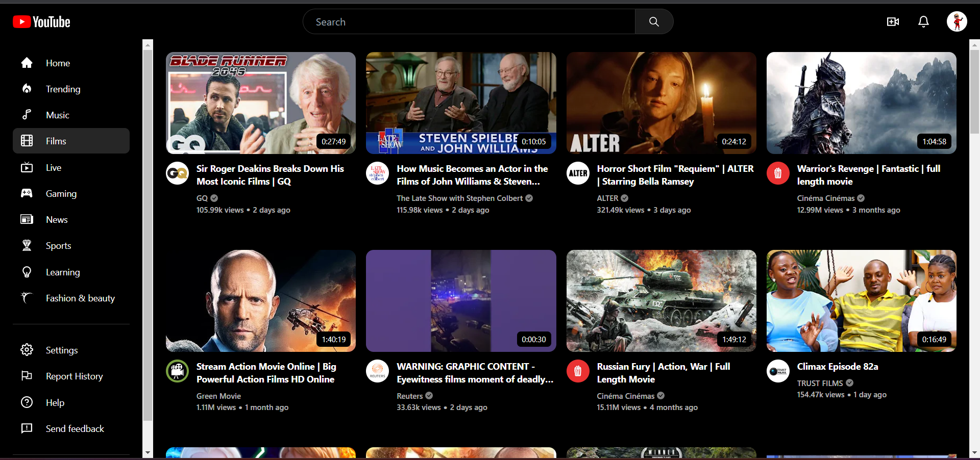Image resolution: width=980 pixels, height=460 pixels.
Task: Click the Sports trophy icon
Action: pyautogui.click(x=27, y=245)
